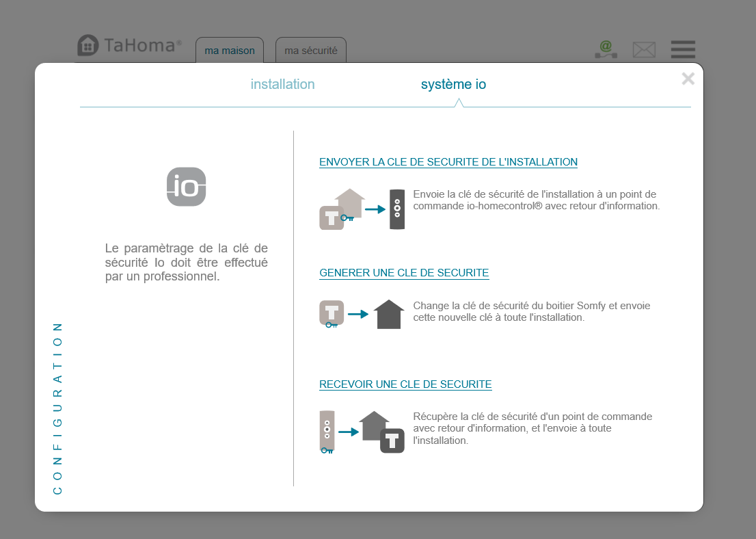Open the envelope messages icon
756x539 pixels.
pyautogui.click(x=643, y=49)
